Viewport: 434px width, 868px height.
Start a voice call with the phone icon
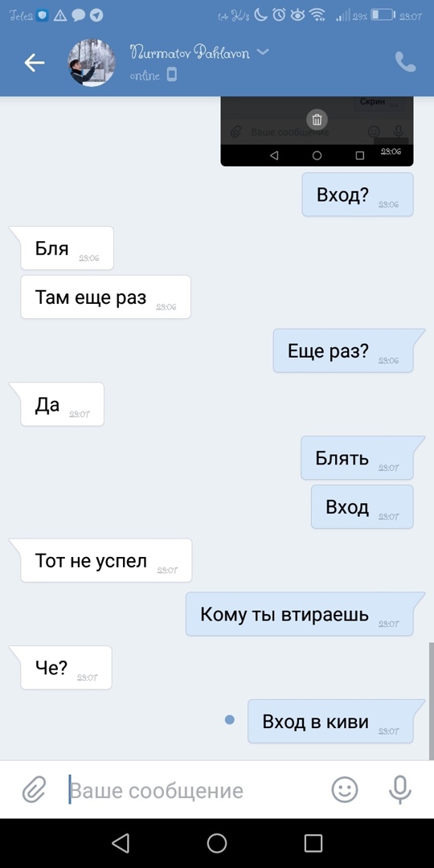(405, 62)
